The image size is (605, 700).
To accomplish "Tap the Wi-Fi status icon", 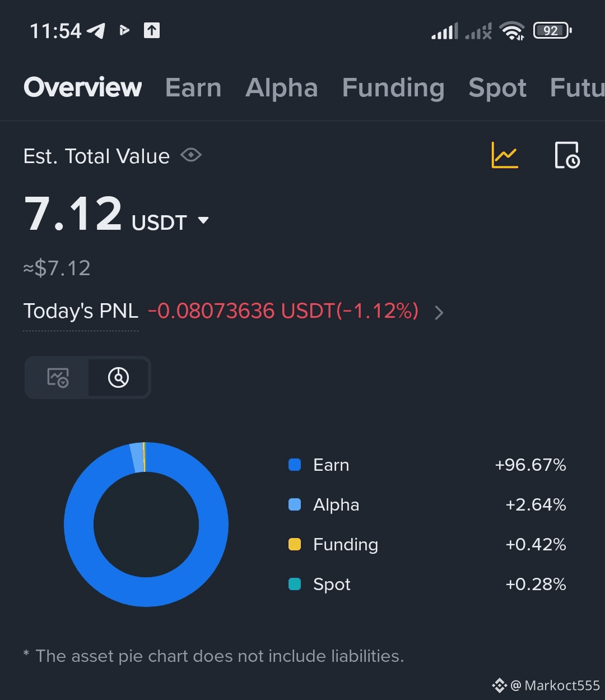I will (x=512, y=31).
